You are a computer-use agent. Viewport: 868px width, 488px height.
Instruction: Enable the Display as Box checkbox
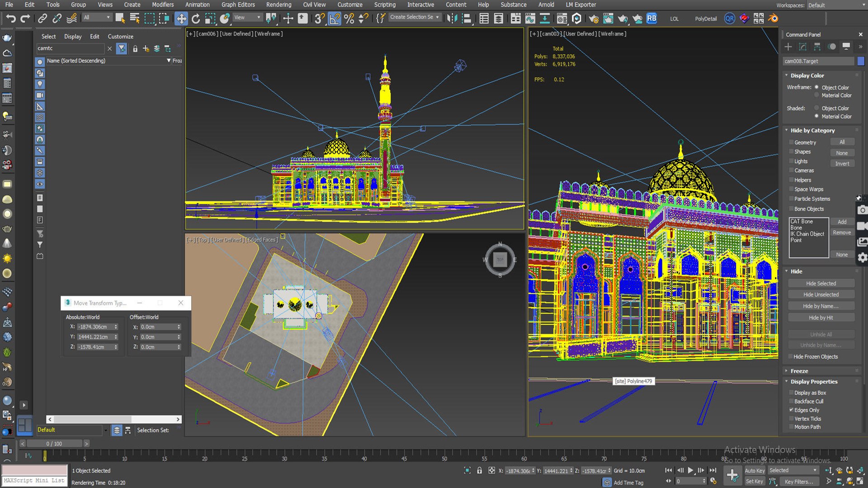pos(791,393)
